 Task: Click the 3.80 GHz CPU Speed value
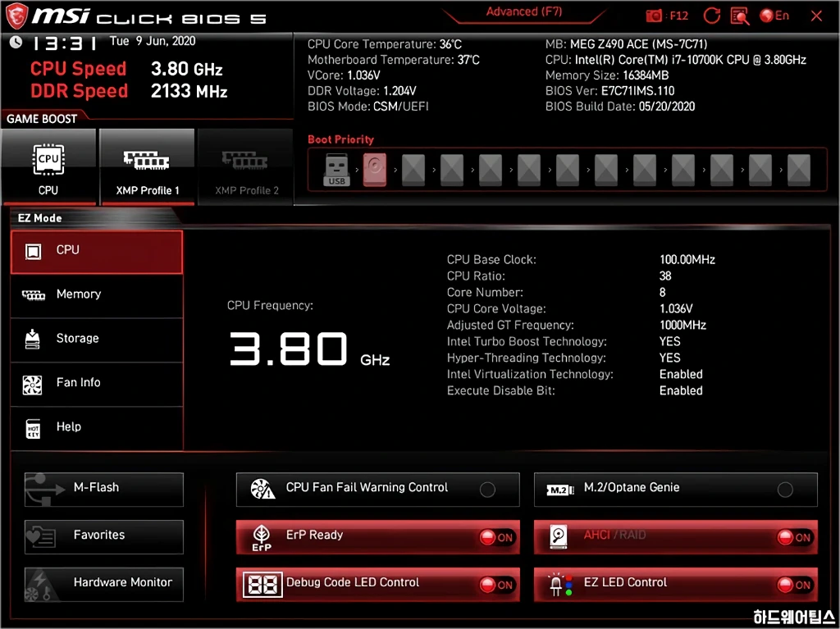(x=186, y=69)
